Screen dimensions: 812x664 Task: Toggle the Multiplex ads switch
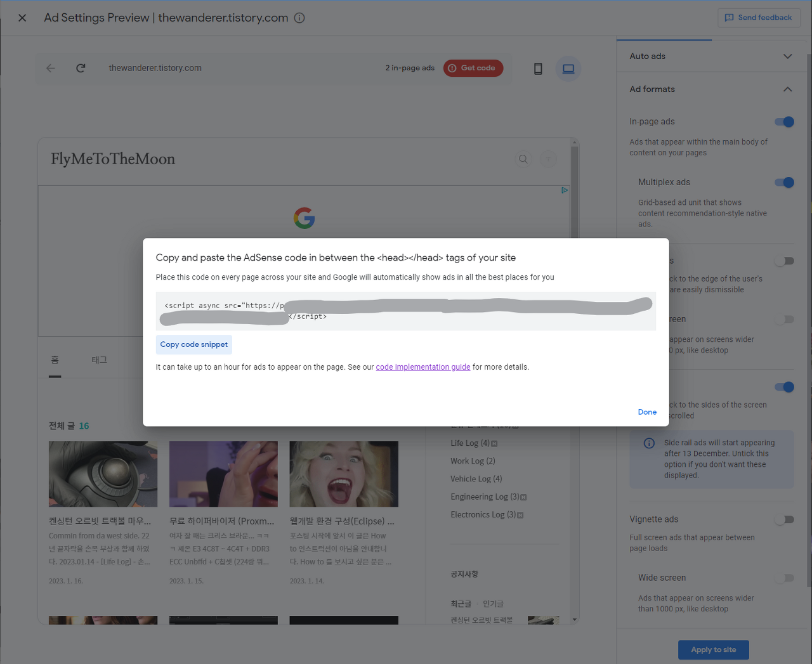point(785,183)
